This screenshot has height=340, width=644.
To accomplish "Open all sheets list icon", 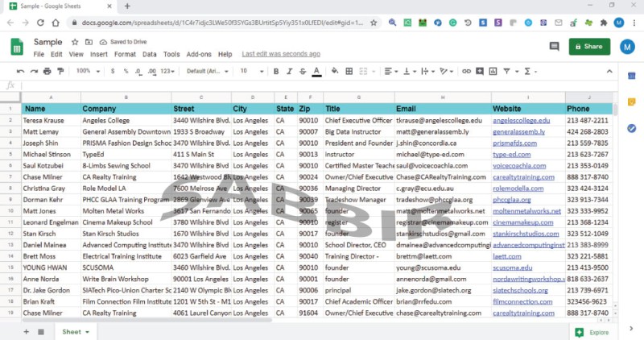I will [41, 332].
